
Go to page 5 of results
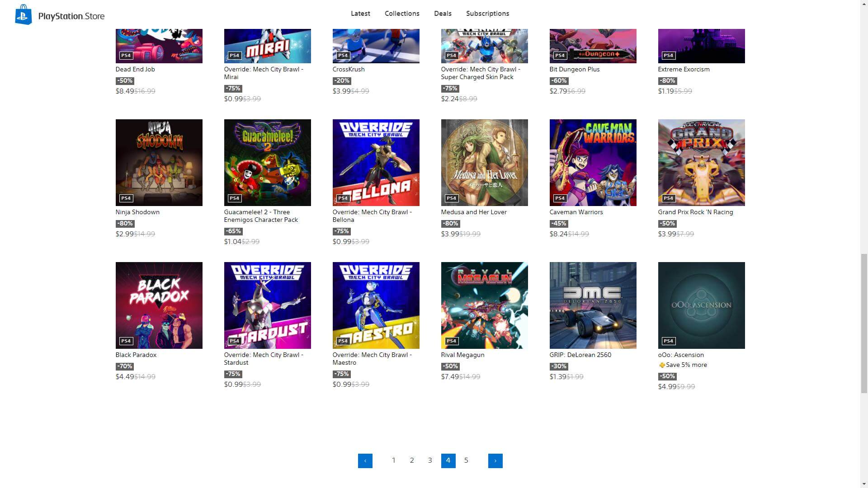[466, 460]
